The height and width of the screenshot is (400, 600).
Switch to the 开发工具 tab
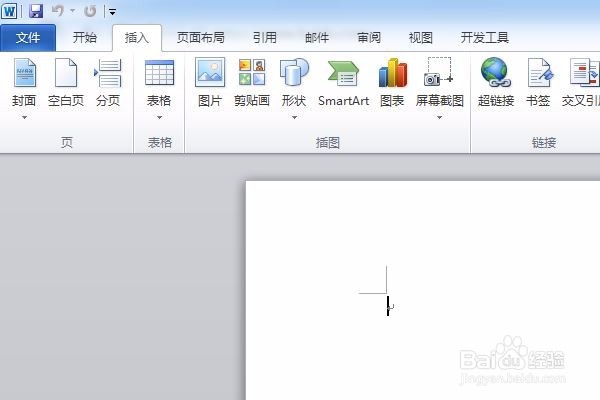(484, 38)
